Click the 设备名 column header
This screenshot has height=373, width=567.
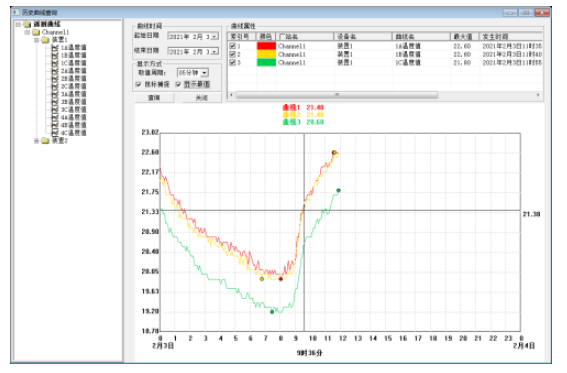coord(363,37)
